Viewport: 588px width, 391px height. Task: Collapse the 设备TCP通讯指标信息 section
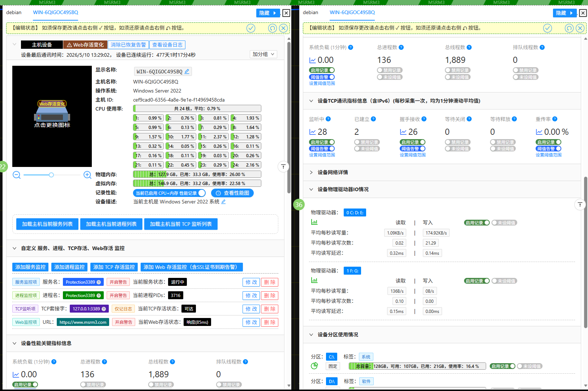(311, 101)
